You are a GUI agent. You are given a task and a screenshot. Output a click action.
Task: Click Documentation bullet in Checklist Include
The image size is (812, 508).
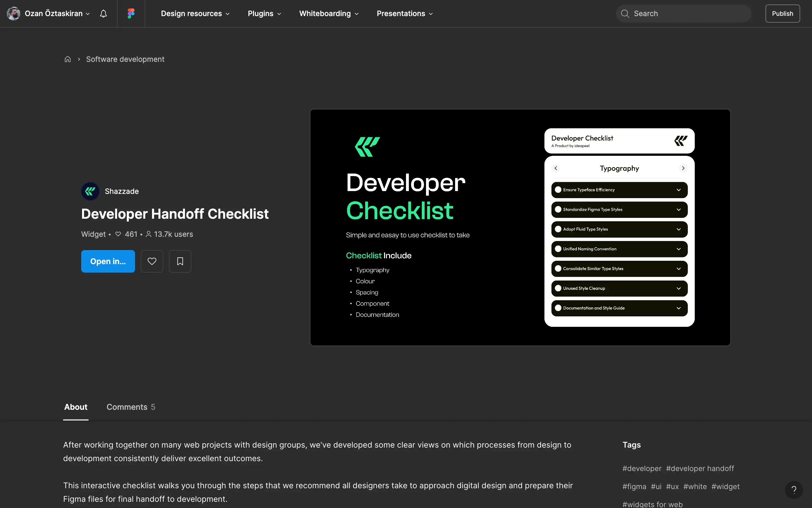point(378,315)
